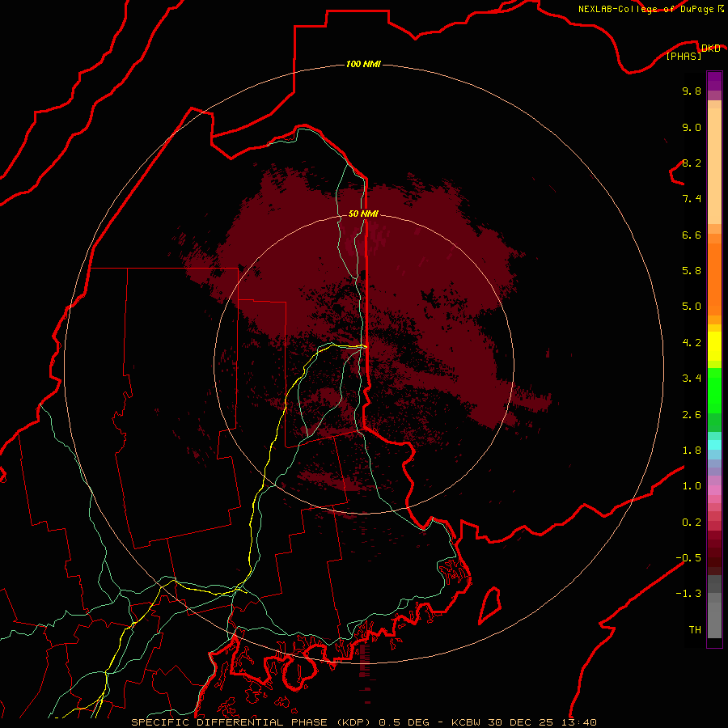Click the KCBW station identifier in caption
Image resolution: width=728 pixels, height=728 pixels.
pos(466,722)
